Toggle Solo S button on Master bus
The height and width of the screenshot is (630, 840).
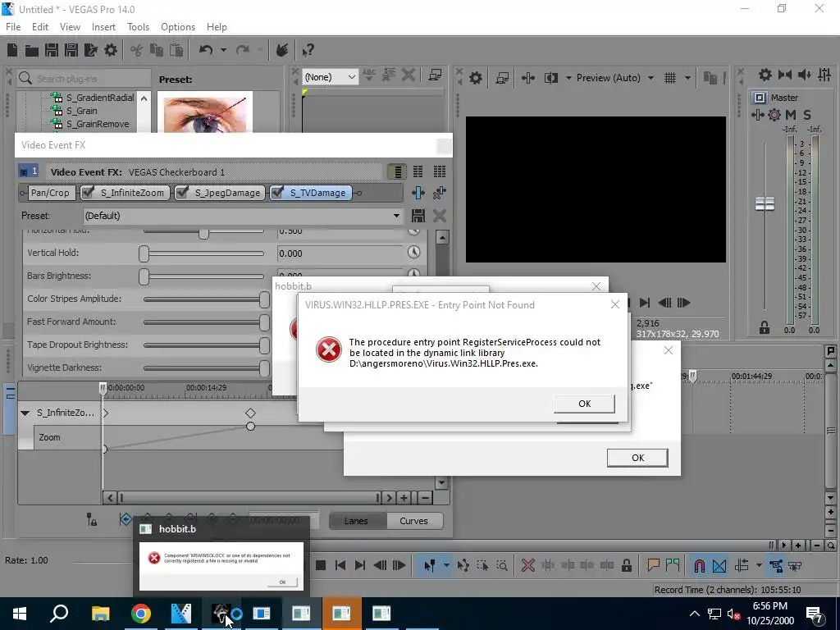coord(807,115)
